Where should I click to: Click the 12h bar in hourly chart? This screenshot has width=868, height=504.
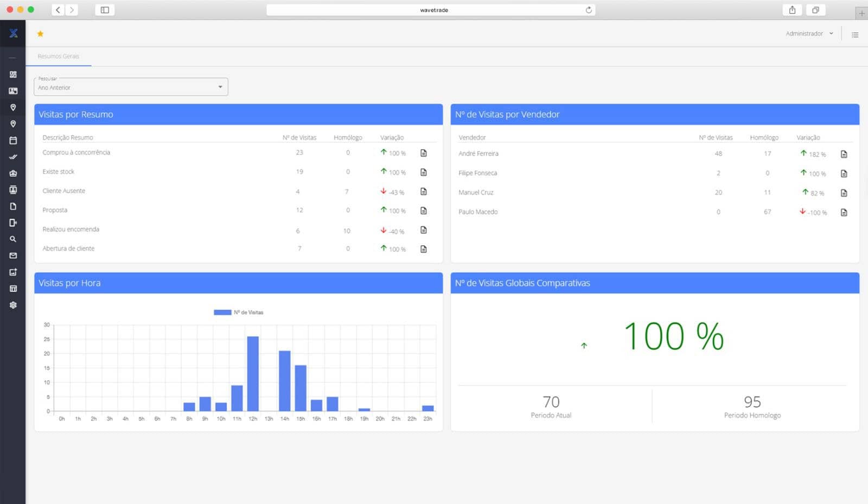click(x=253, y=374)
